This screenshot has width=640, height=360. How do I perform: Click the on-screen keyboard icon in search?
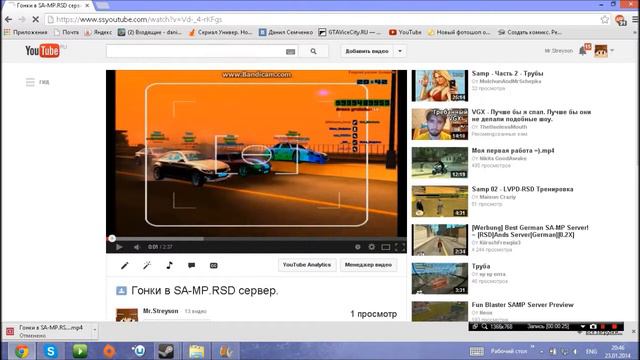tap(290, 51)
